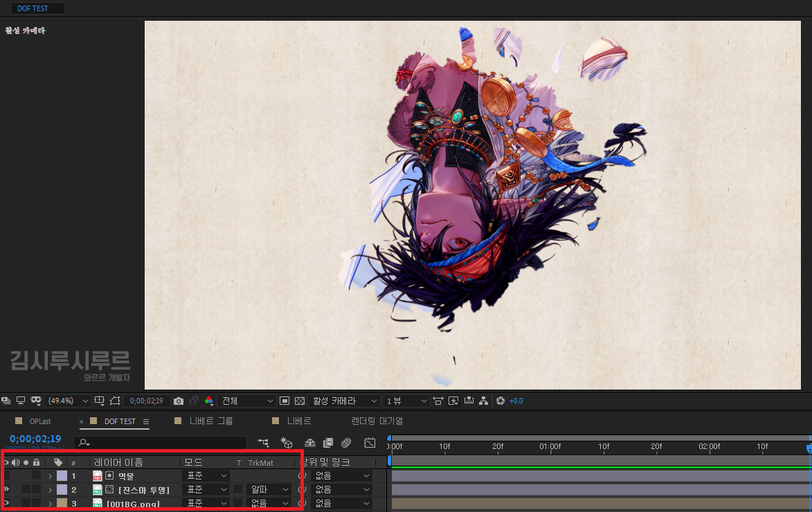
Task: Open the 활성 카메라 3D view dropdown
Action: [x=344, y=401]
